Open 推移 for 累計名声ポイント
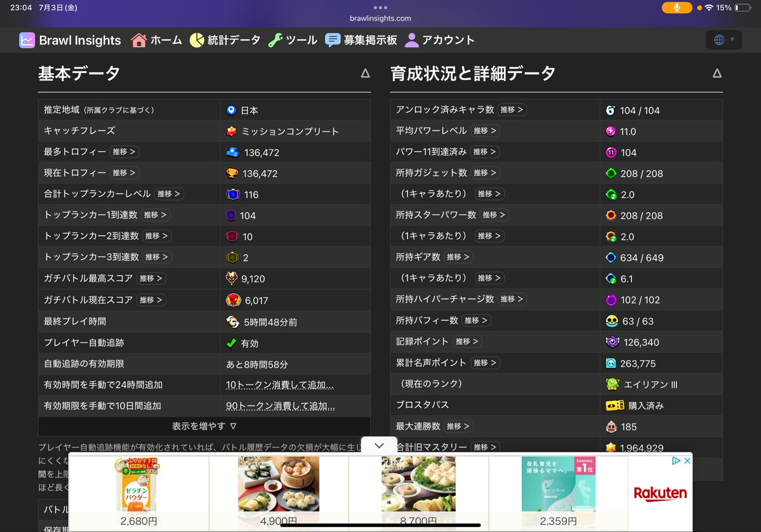The image size is (761, 532). click(x=486, y=362)
